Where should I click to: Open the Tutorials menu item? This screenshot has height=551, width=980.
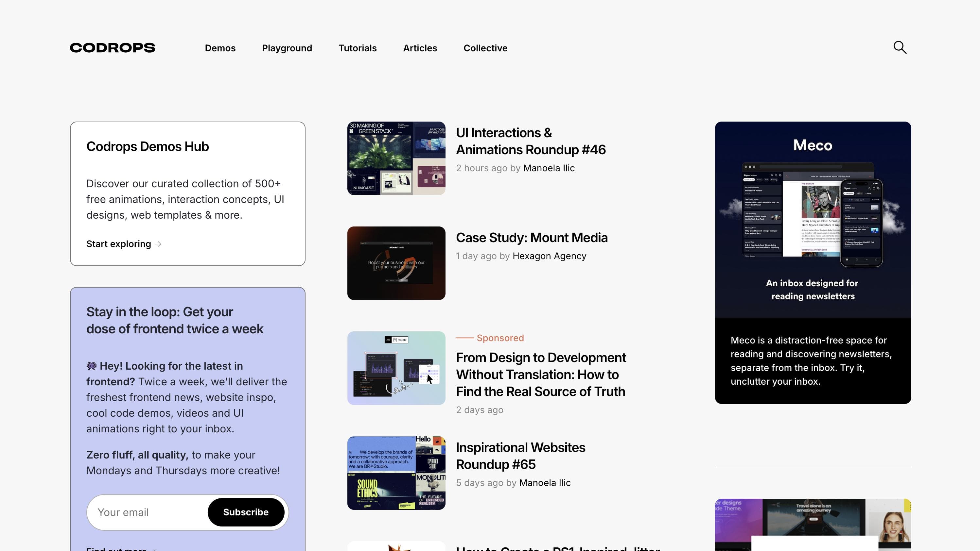coord(358,48)
